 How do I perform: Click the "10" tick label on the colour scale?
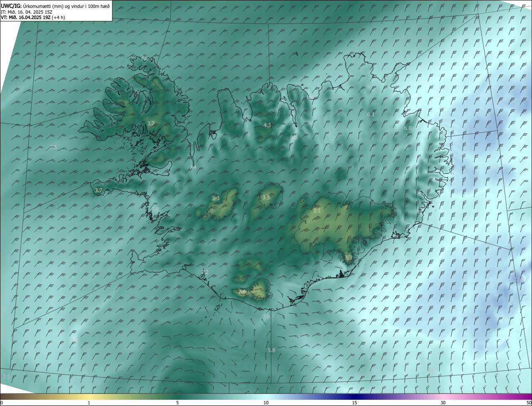point(266,403)
